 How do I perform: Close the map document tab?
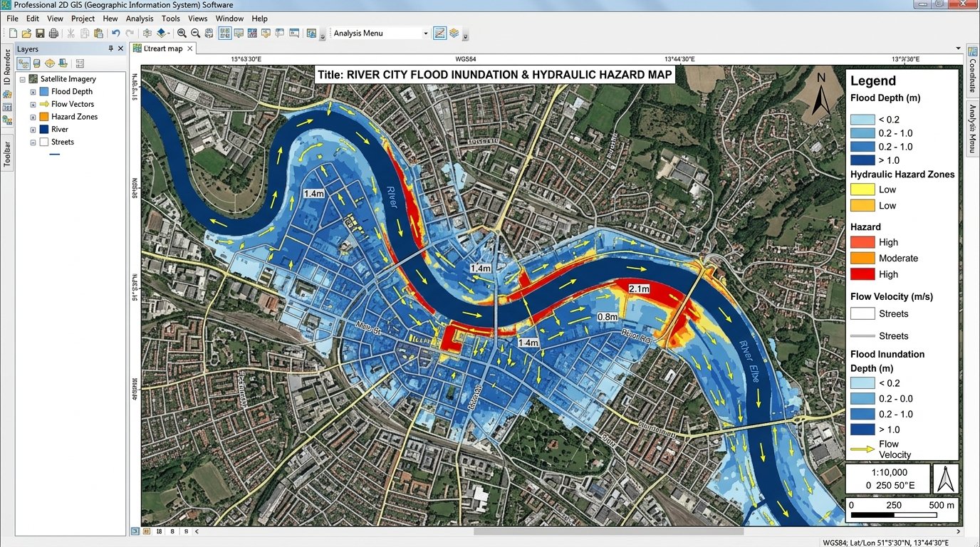[190, 49]
